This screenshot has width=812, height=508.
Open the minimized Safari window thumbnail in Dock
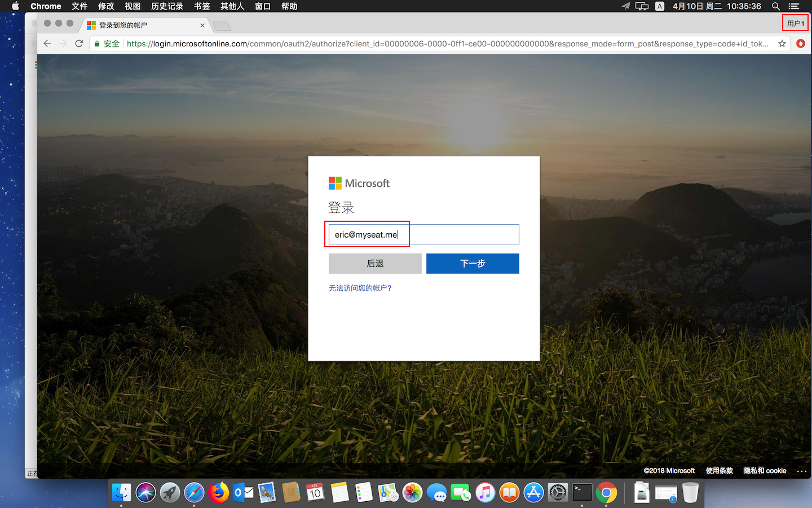[666, 494]
